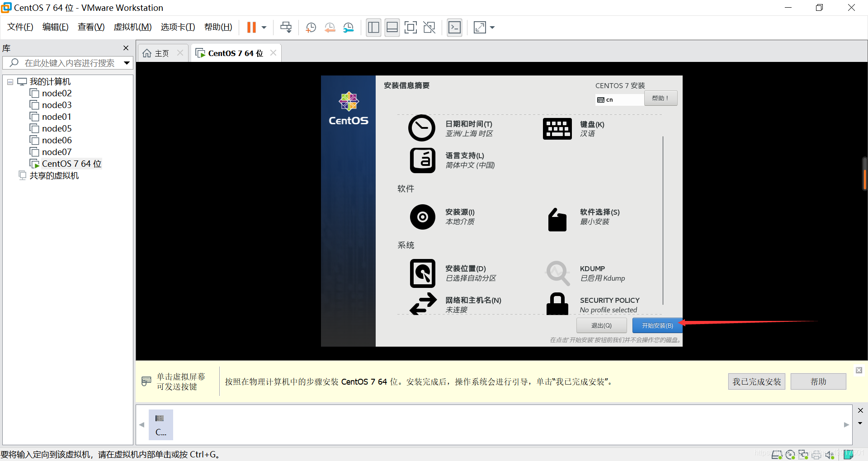The width and height of the screenshot is (868, 461).
Task: Switch to Unity mode from the toolbar
Action: point(429,28)
